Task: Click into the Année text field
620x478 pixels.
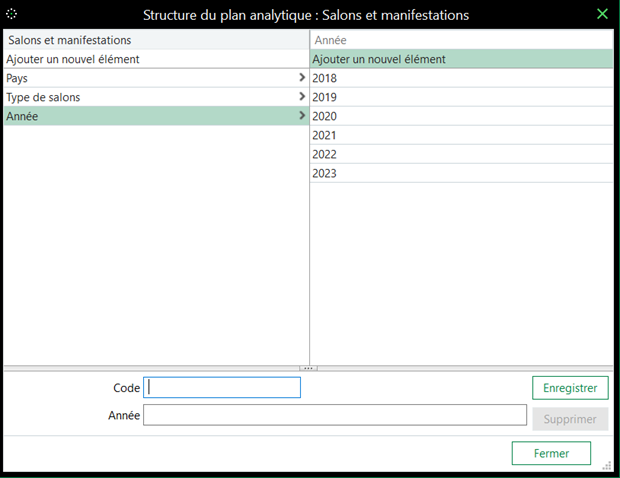Action: (x=334, y=415)
